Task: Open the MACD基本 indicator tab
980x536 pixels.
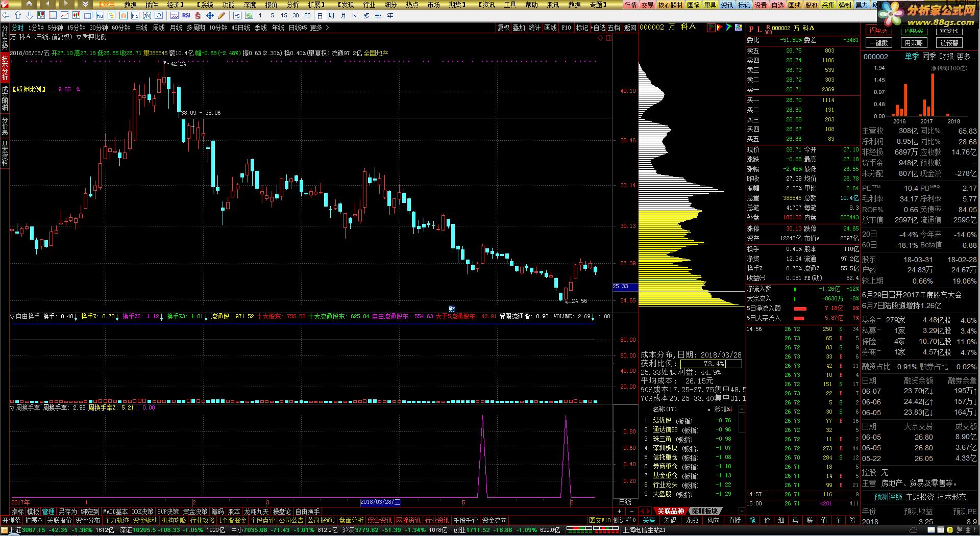Action: click(115, 512)
